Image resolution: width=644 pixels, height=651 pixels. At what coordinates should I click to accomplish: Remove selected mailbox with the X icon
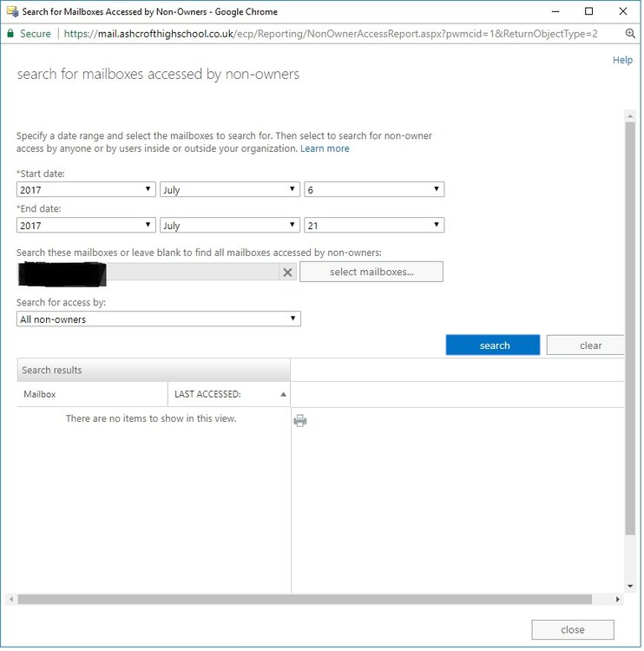click(288, 273)
